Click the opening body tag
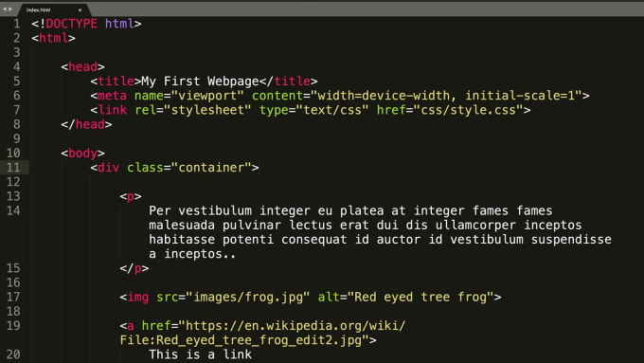The width and height of the screenshot is (644, 363). [82, 153]
